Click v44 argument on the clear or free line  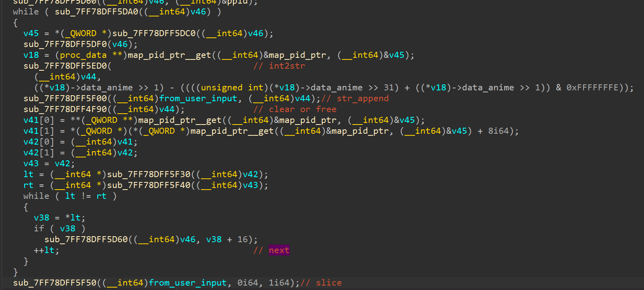pos(167,109)
